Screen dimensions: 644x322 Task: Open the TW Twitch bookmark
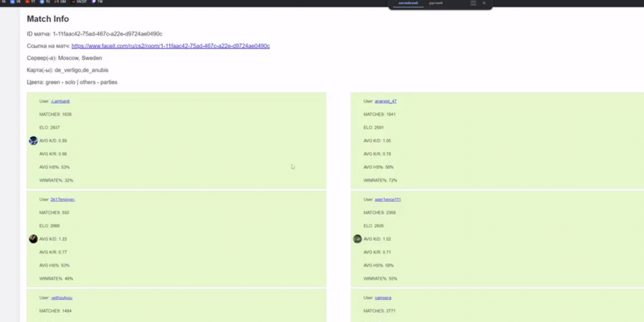(97, 2)
